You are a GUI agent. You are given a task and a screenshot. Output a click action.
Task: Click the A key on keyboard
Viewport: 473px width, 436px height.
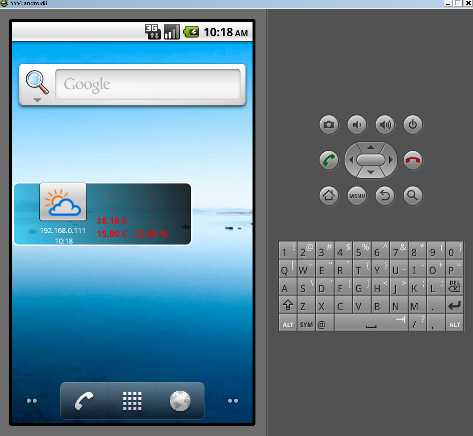[x=287, y=287]
